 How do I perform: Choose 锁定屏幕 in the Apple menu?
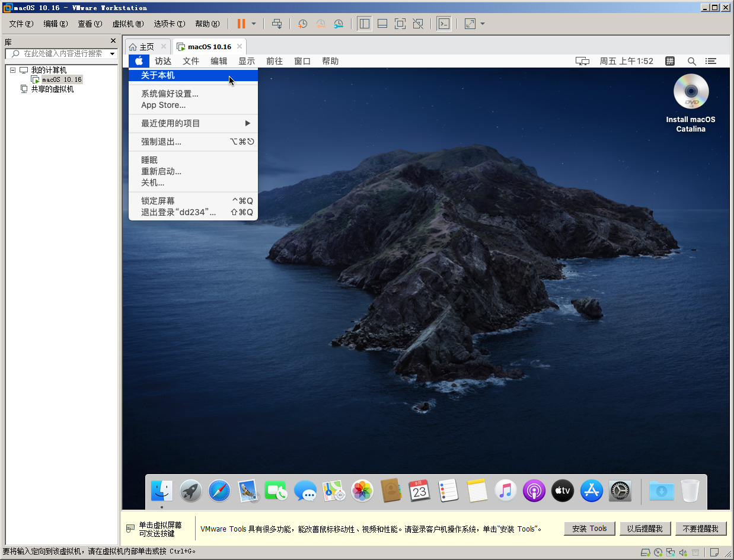193,201
